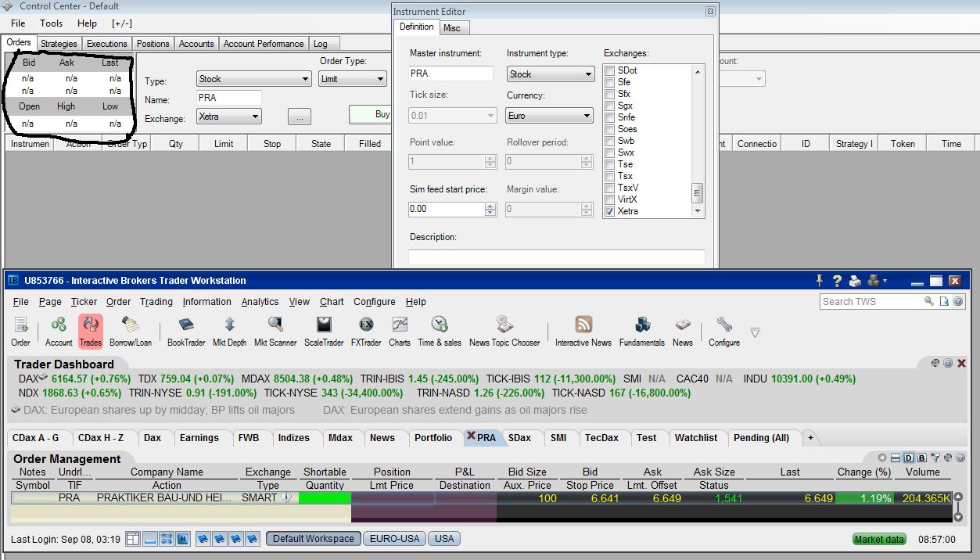Open the Currency dropdown showing Euro
The height and width of the screenshot is (560, 980).
coord(551,116)
